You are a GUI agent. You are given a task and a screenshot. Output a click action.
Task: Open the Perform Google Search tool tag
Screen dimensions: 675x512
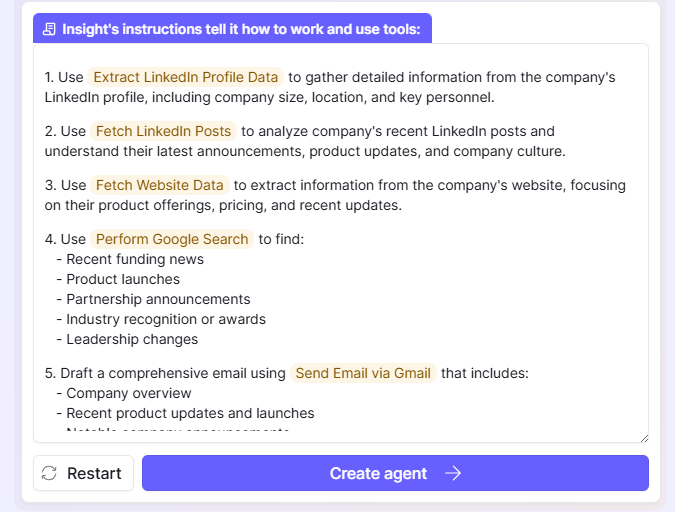[x=172, y=239]
